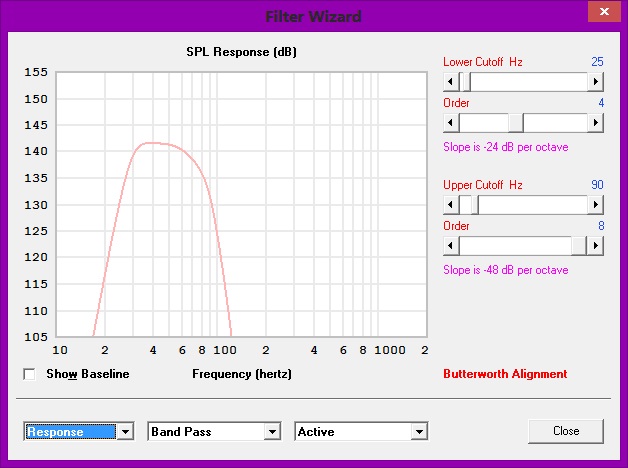Click the upper Order slider thumb
The height and width of the screenshot is (468, 628).
tap(579, 245)
